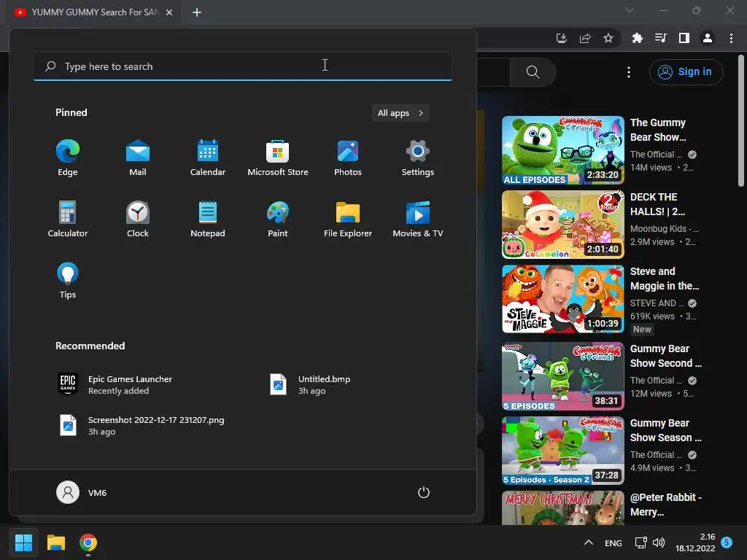Click the YouTube page scrollbar
This screenshot has height=560, width=747.
click(741, 120)
